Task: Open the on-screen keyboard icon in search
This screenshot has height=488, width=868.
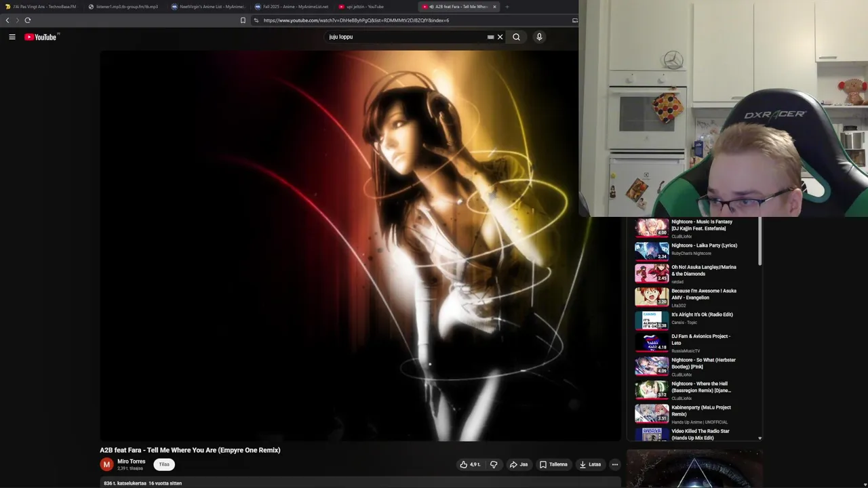Action: click(x=490, y=37)
